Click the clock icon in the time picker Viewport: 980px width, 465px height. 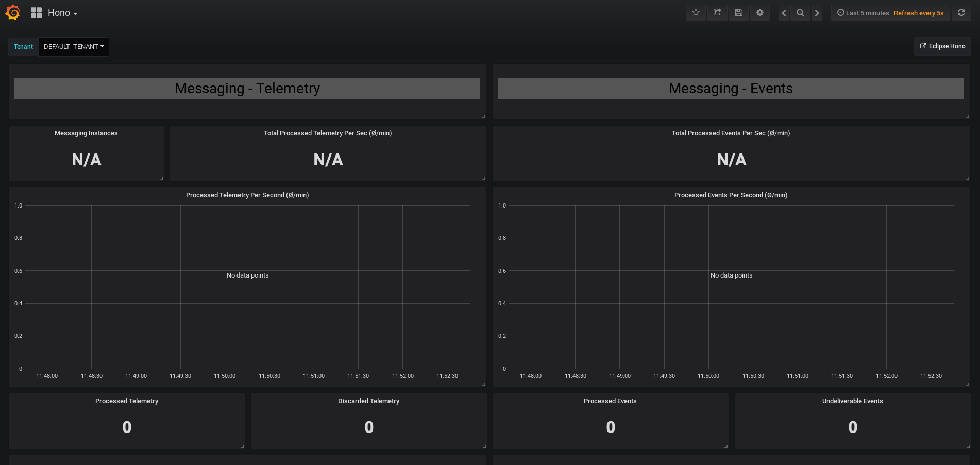tap(840, 12)
